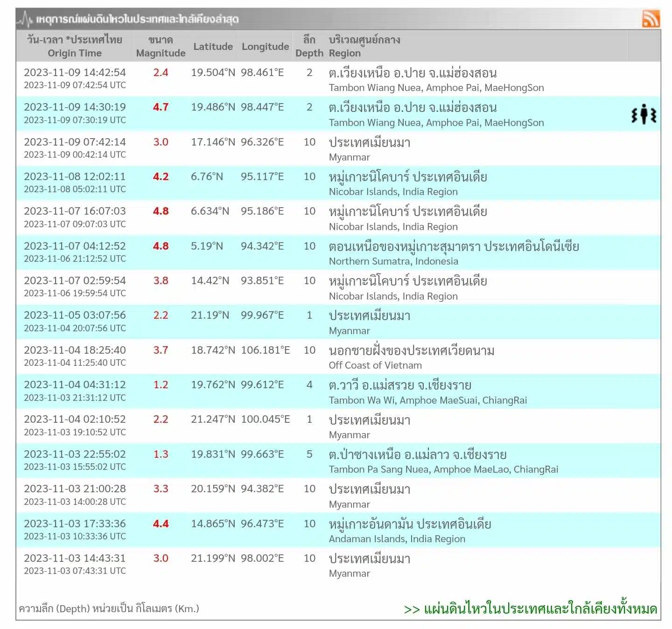The width and height of the screenshot is (672, 629).
Task: Click the Region column header
Action: click(364, 47)
